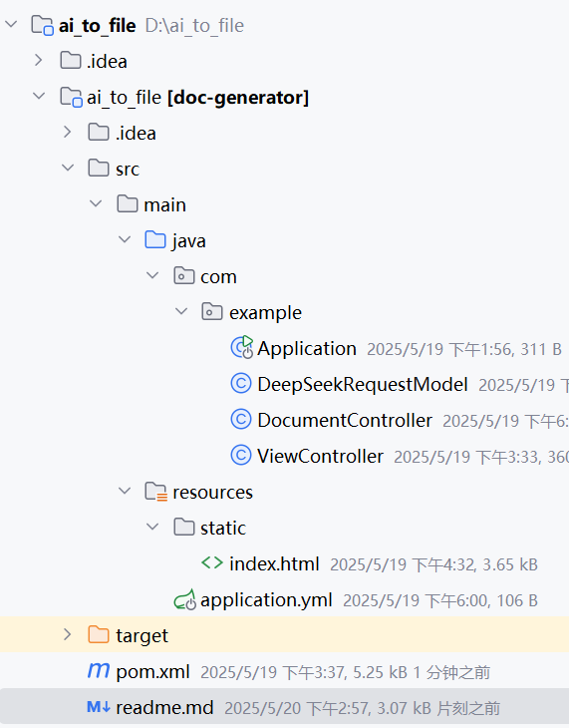Click the static folder icon
Image resolution: width=569 pixels, height=728 pixels.
point(184,527)
